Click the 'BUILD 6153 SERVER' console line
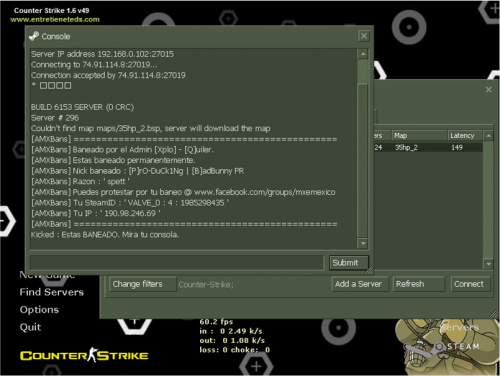This screenshot has width=500, height=376. 82,107
